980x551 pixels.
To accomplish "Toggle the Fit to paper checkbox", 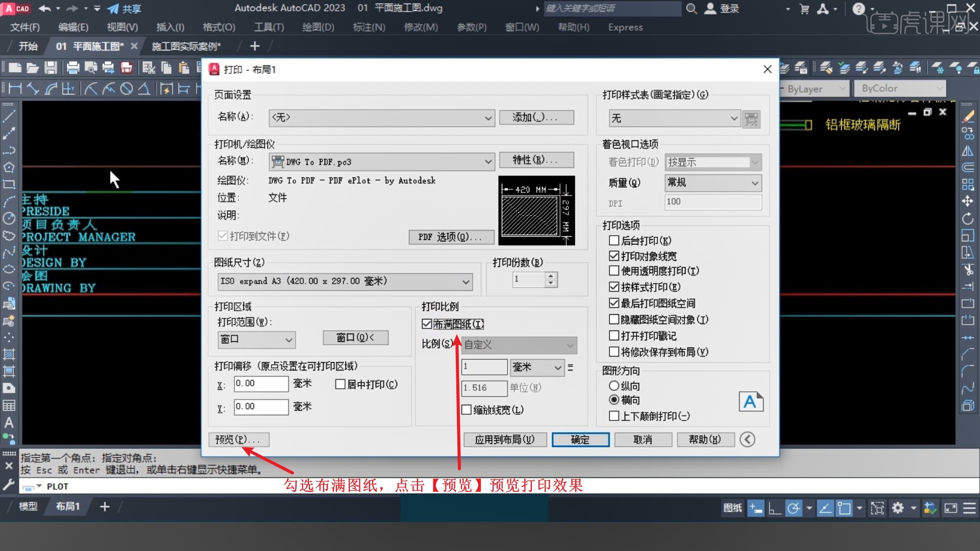I will click(x=427, y=324).
